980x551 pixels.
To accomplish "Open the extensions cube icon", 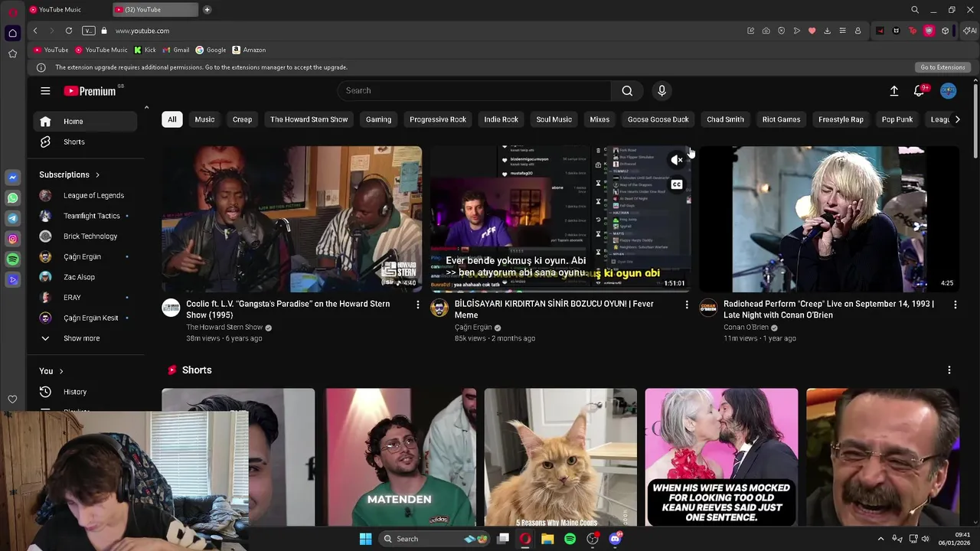I will 946,31.
